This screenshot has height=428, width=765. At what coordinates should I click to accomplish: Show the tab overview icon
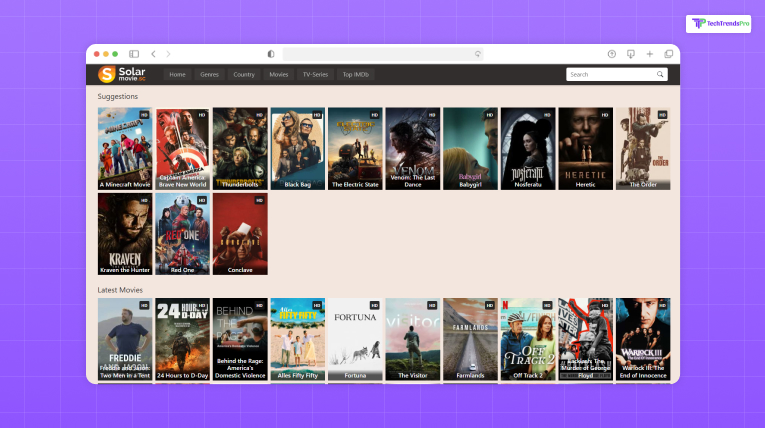click(x=669, y=54)
